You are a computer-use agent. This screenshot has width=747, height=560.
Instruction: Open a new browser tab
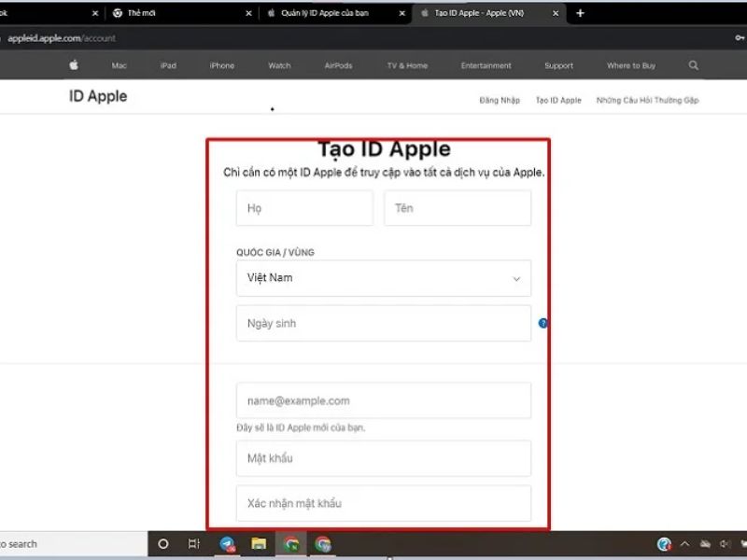pos(580,13)
